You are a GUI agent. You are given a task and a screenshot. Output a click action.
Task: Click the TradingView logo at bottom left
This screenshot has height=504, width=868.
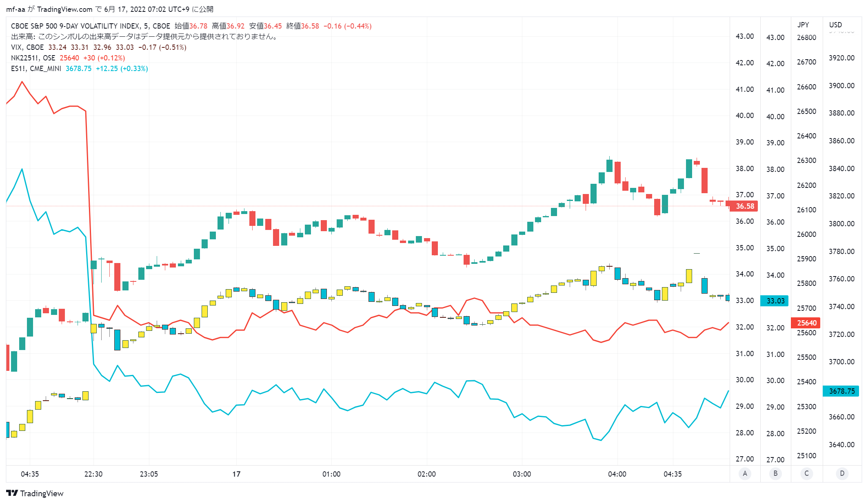point(35,493)
